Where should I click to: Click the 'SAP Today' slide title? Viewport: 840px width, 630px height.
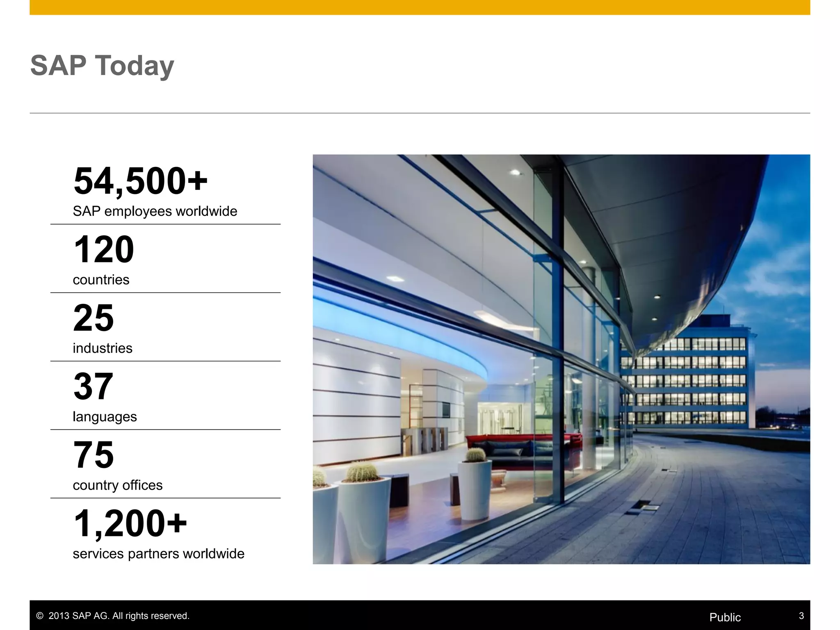coord(102,66)
